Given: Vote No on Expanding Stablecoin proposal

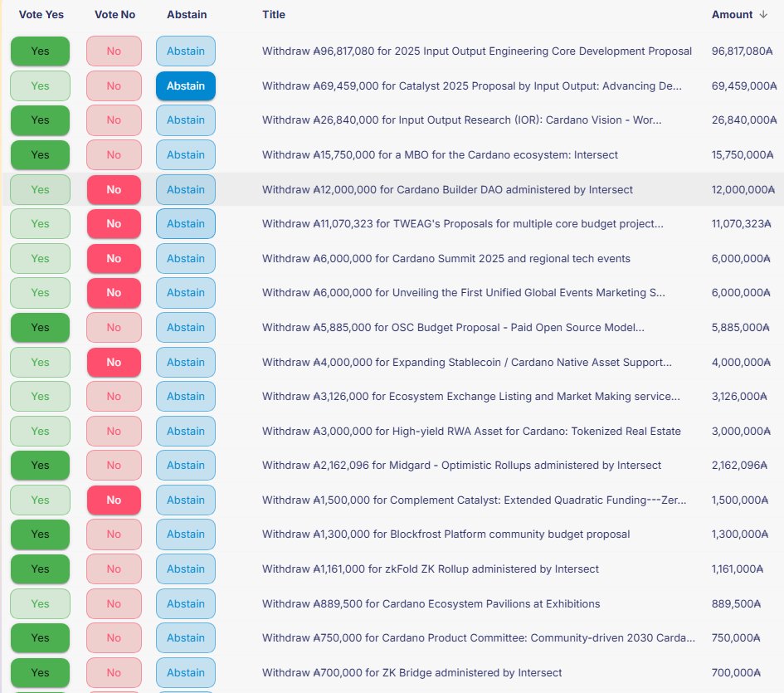Looking at the screenshot, I should click(x=114, y=362).
